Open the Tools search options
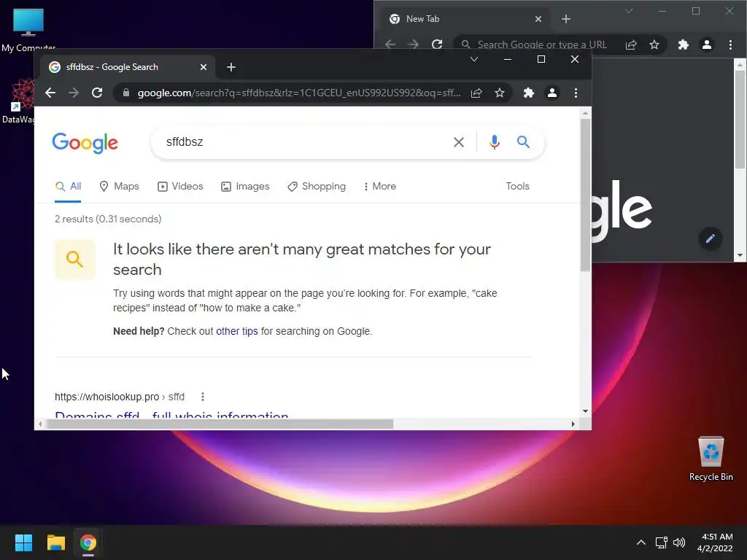 point(517,186)
